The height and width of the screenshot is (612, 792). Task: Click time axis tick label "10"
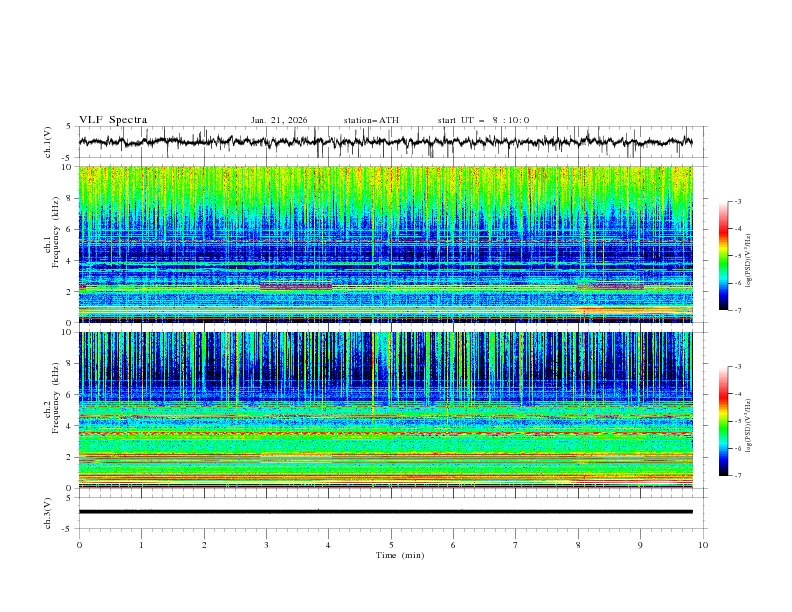(x=703, y=545)
